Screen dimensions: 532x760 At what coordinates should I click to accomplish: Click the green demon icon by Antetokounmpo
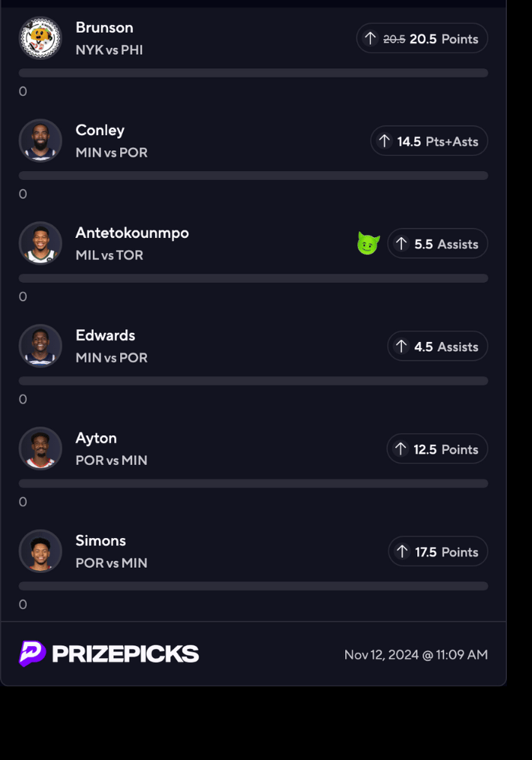[x=369, y=244]
